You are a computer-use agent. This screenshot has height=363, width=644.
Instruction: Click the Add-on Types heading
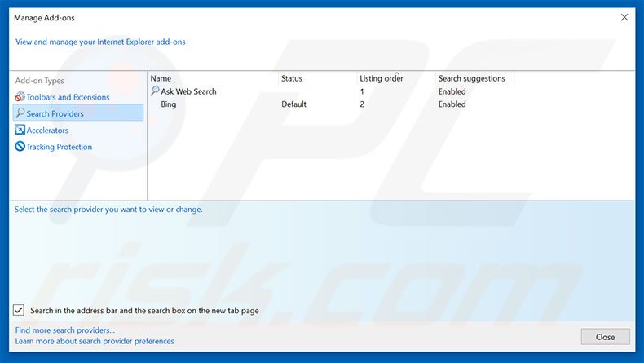[x=40, y=81]
